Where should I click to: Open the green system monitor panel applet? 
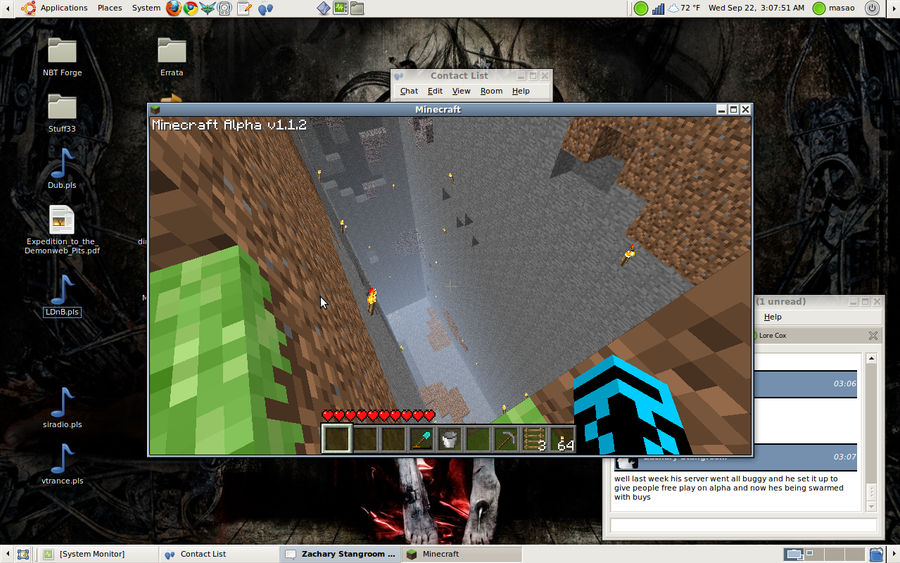coord(340,8)
